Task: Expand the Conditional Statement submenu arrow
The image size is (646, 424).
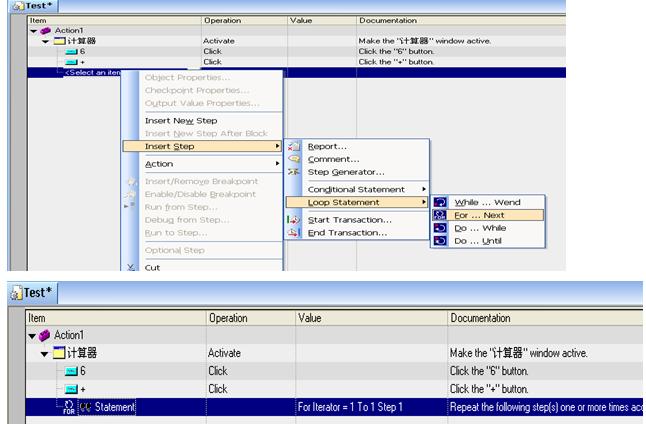Action: point(423,189)
